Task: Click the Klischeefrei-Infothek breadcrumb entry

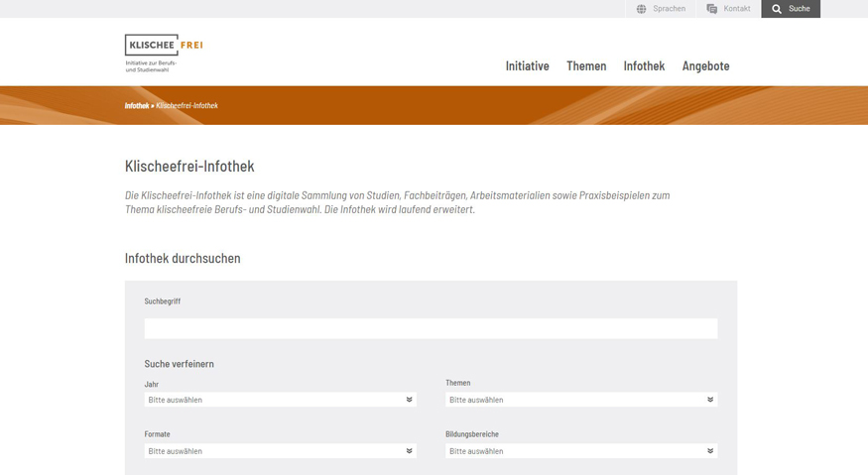Action: [187, 106]
